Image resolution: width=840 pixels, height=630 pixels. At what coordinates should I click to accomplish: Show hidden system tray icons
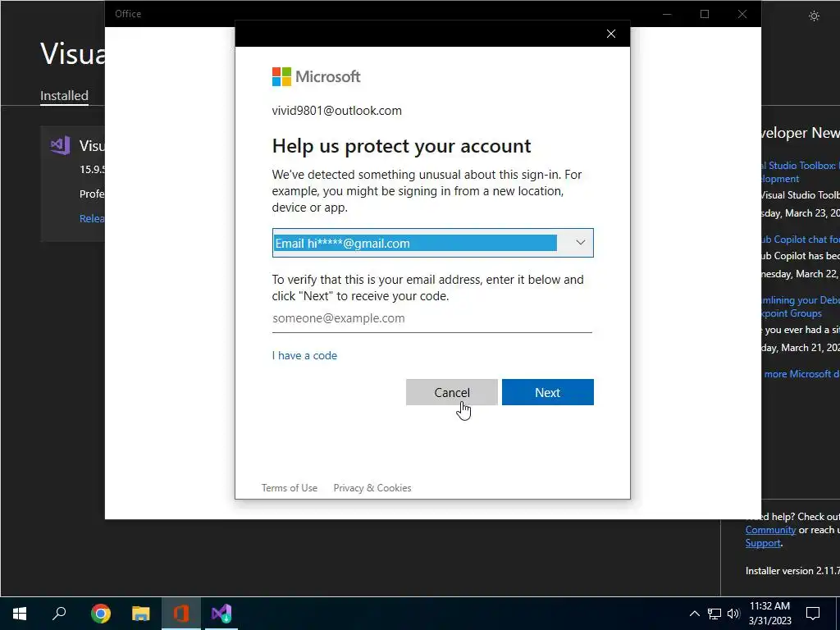point(694,614)
